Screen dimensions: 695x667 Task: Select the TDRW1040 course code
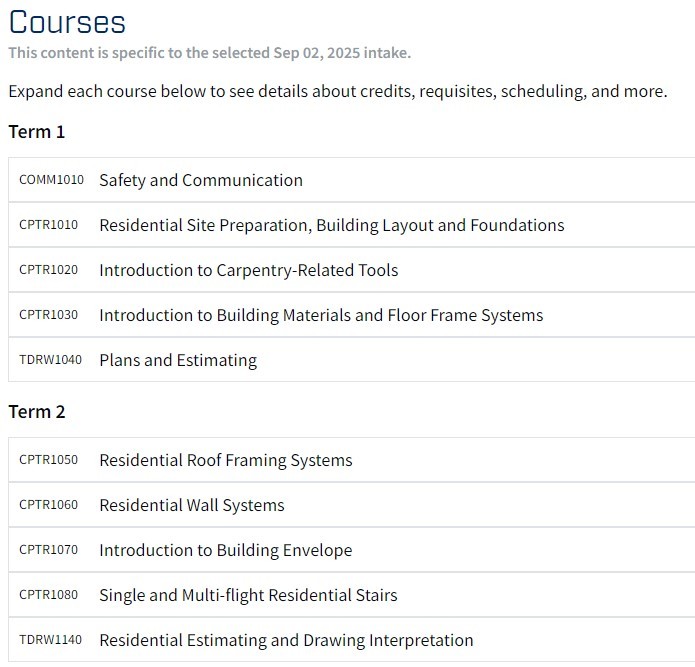click(x=51, y=359)
